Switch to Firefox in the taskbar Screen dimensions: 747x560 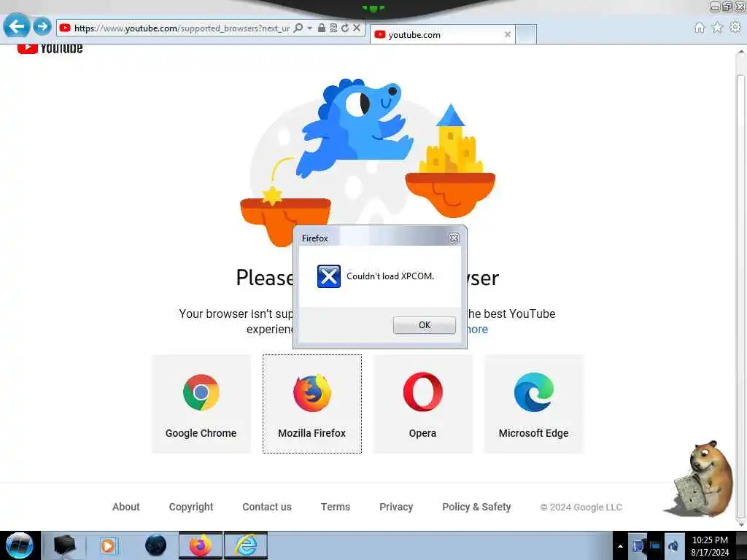pos(201,545)
